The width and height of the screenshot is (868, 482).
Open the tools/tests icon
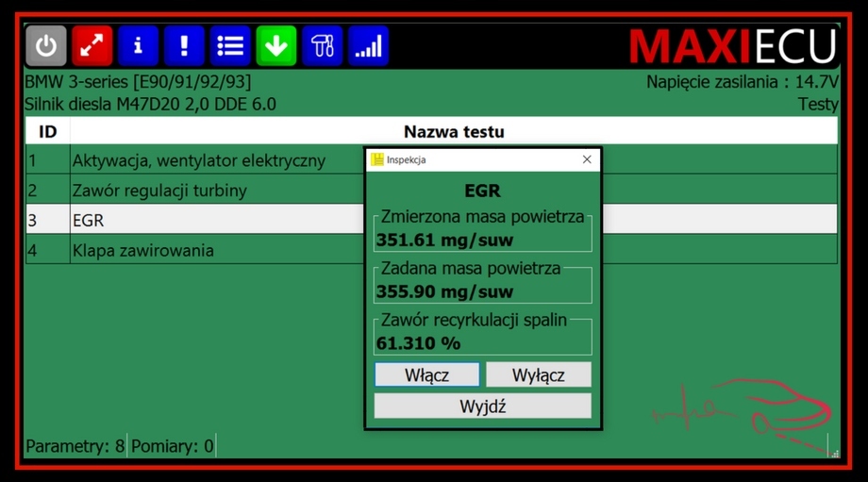pos(322,45)
